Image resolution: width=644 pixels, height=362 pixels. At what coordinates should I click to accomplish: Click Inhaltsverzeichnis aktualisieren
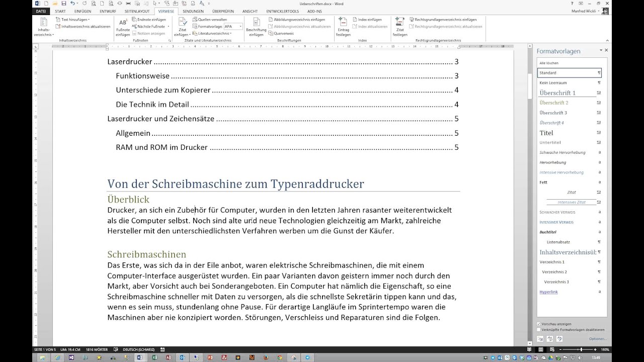[x=83, y=26]
